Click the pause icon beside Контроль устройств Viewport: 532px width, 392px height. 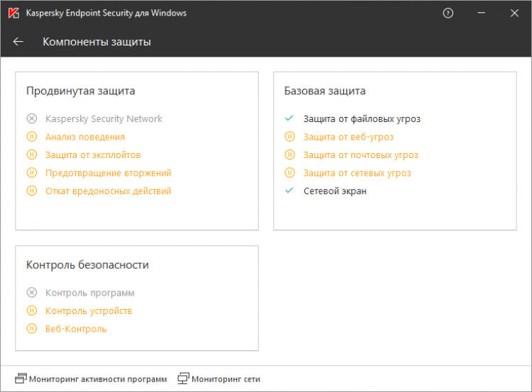(x=31, y=310)
